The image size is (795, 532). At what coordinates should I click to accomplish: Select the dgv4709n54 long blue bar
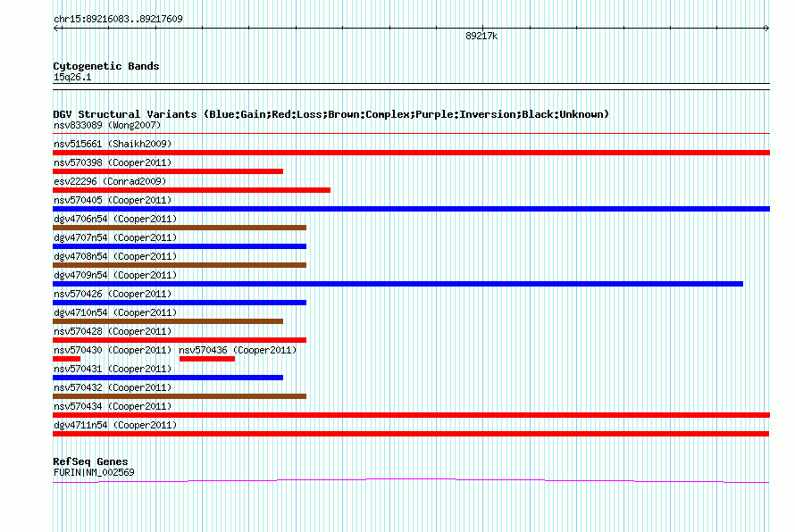(x=398, y=284)
